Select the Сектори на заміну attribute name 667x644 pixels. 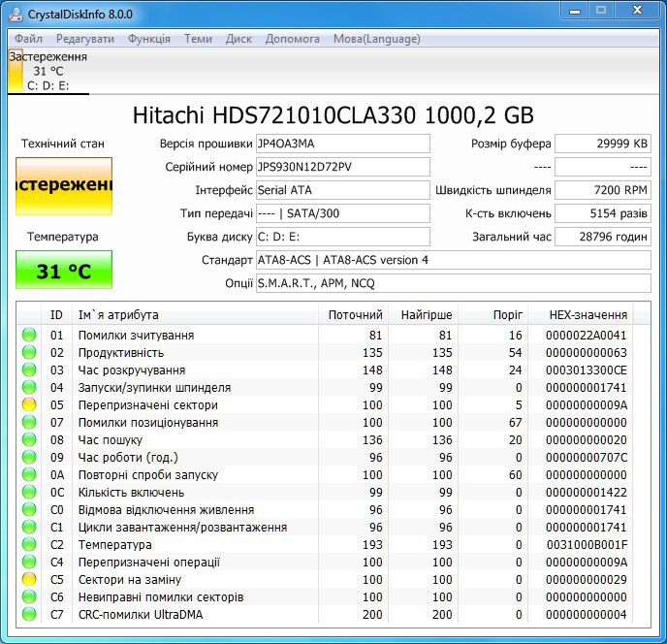click(x=130, y=579)
